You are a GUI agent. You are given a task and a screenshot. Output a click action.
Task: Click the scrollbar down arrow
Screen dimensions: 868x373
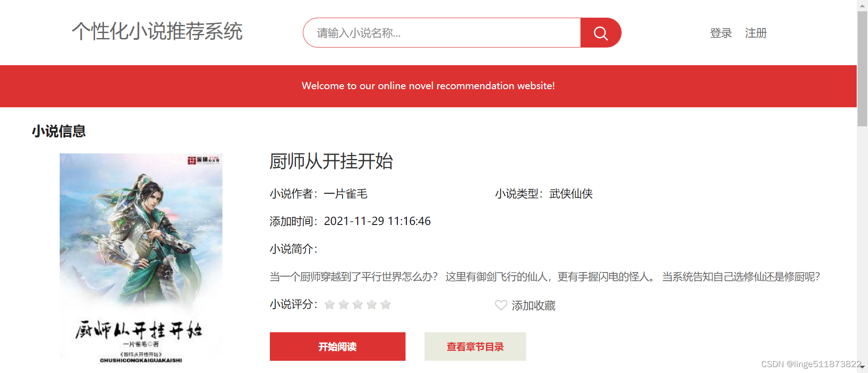862,367
